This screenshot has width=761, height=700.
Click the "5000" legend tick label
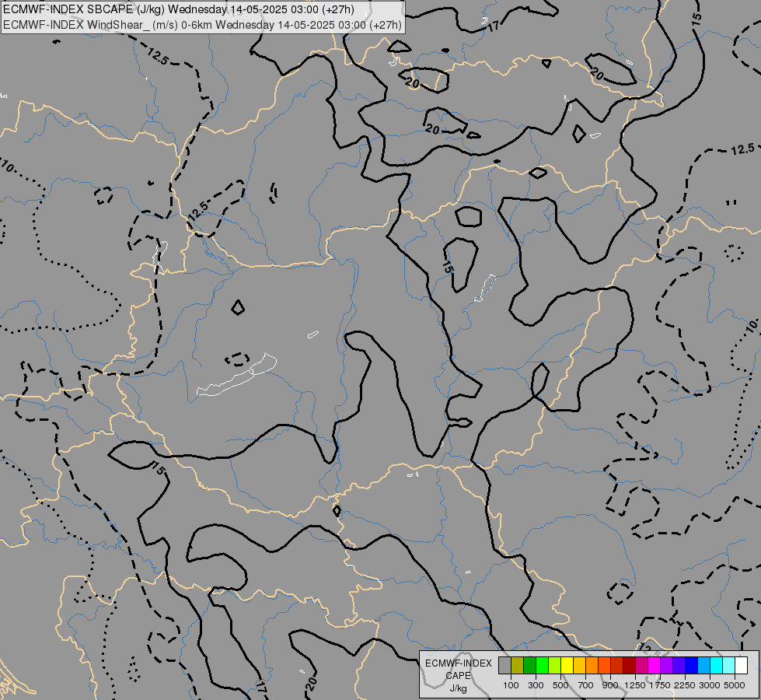pos(735,685)
